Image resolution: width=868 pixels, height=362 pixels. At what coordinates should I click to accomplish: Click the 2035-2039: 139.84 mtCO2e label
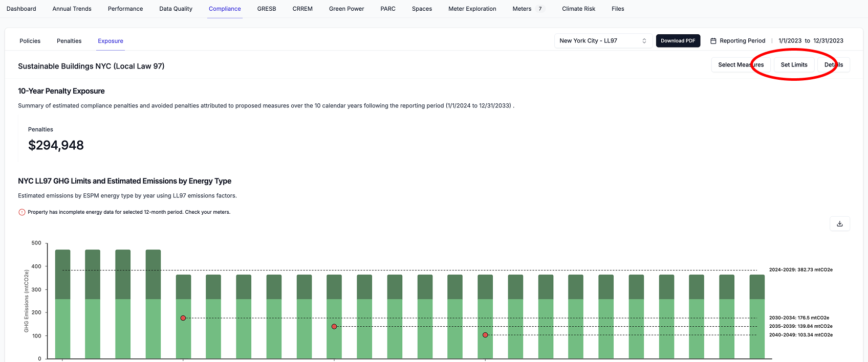(800, 326)
